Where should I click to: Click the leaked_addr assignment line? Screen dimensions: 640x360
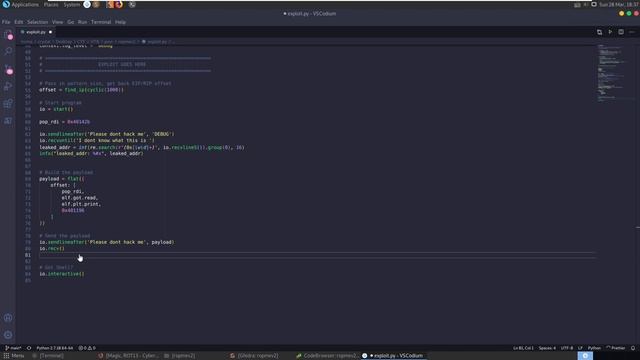coord(142,147)
